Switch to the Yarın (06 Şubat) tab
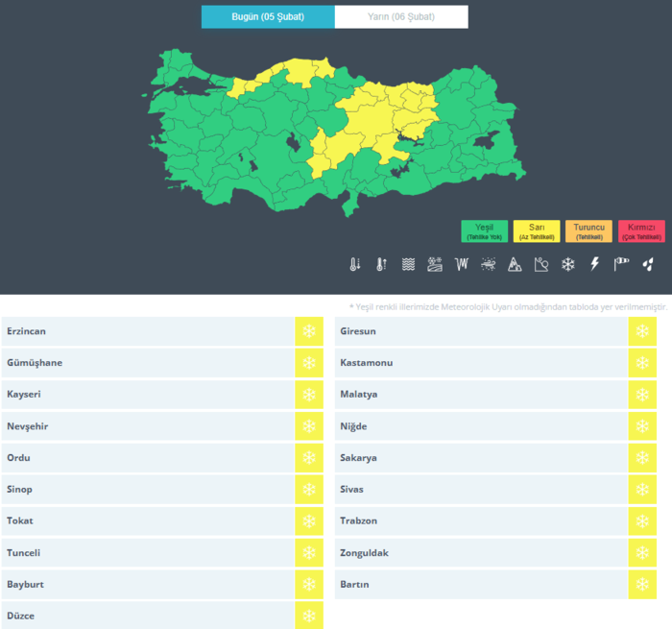The width and height of the screenshot is (672, 629). 401,16
